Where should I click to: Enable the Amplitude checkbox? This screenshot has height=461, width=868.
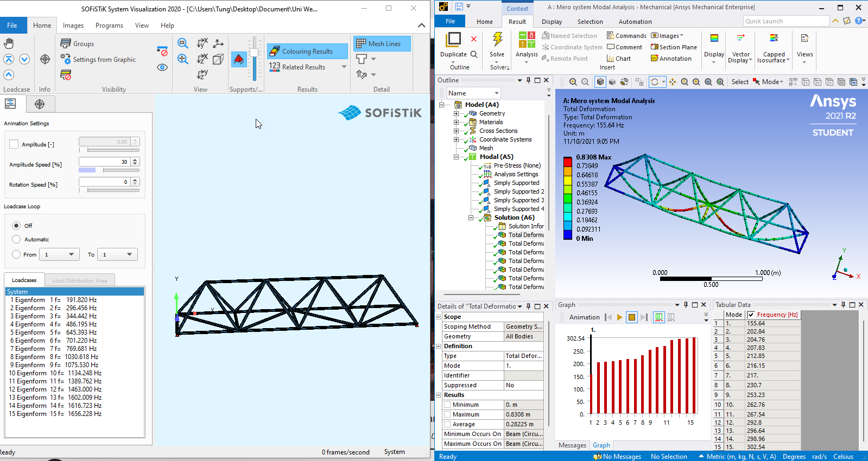(x=14, y=144)
